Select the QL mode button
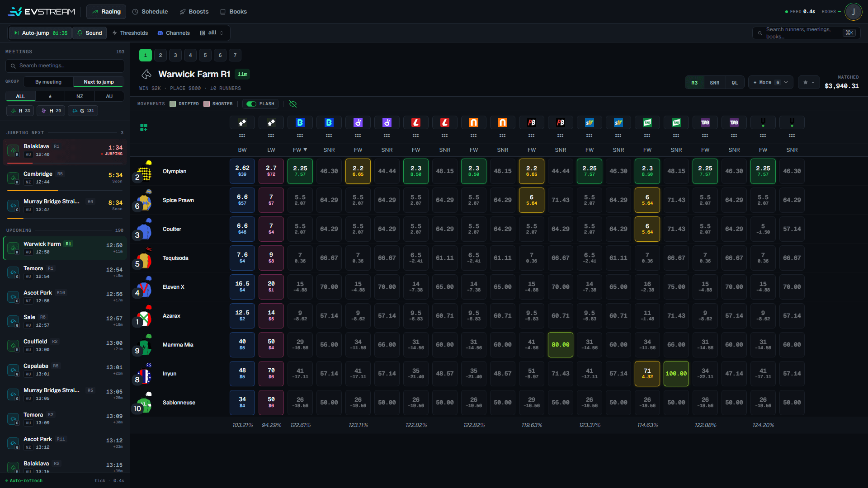Screen dimensions: 868x488 (735, 83)
